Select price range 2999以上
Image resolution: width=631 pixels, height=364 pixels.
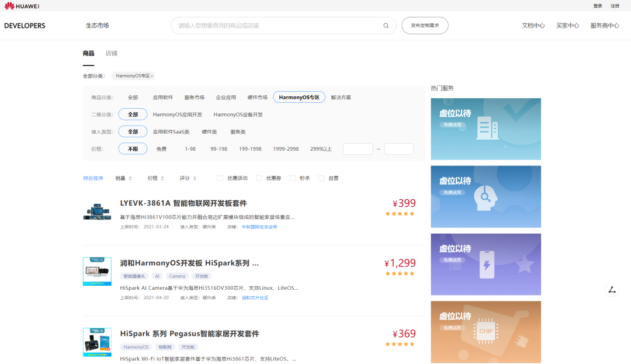point(321,149)
